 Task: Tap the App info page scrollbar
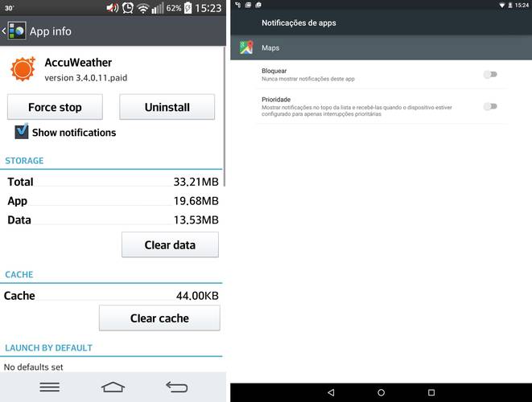point(224,117)
